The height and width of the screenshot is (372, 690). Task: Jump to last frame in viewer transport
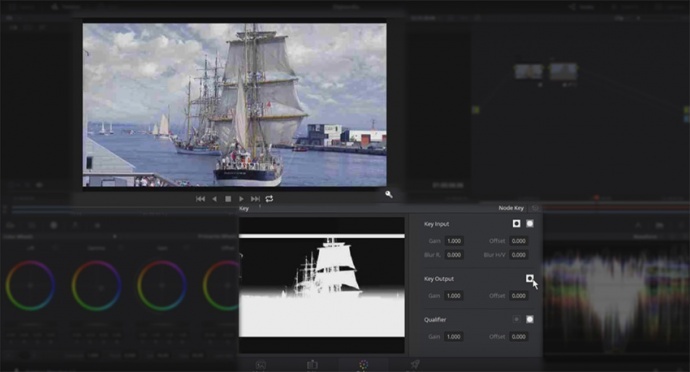pyautogui.click(x=255, y=199)
